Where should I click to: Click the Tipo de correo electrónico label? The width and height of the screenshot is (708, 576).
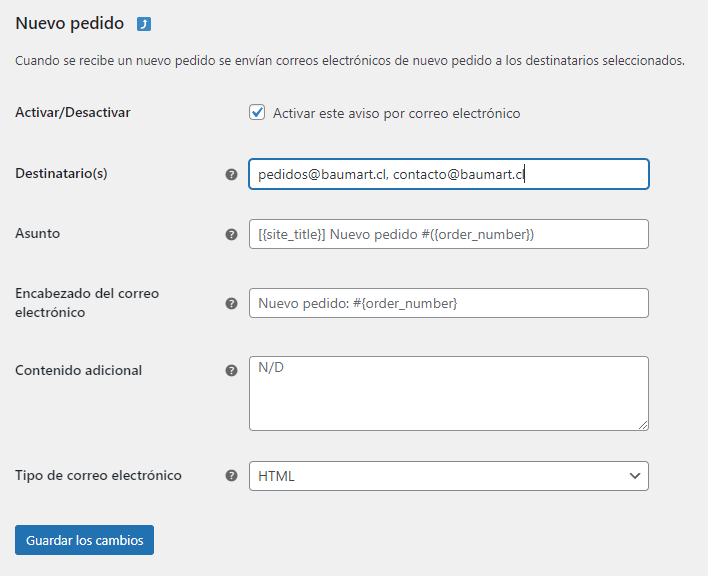(98, 475)
